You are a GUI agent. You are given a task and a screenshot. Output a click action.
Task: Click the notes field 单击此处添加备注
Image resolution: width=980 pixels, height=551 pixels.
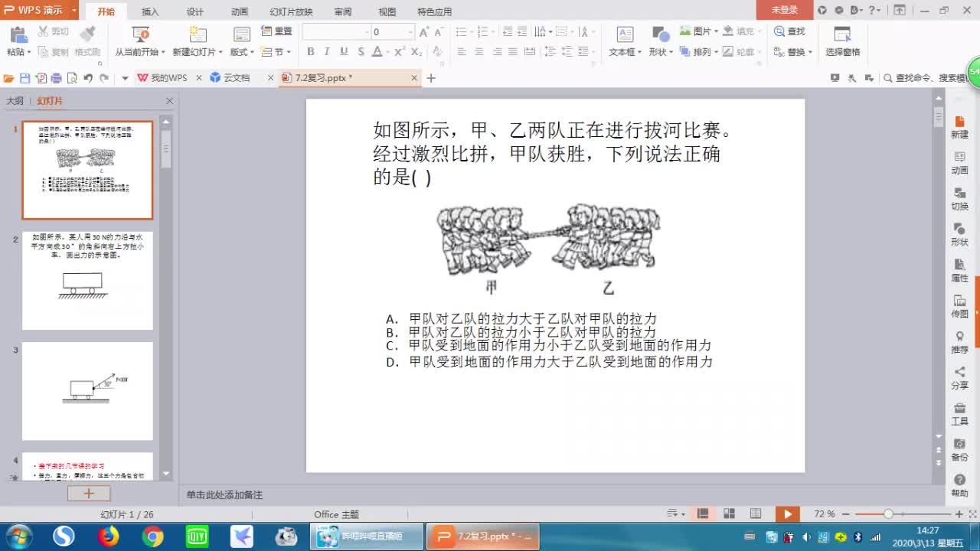coord(224,495)
